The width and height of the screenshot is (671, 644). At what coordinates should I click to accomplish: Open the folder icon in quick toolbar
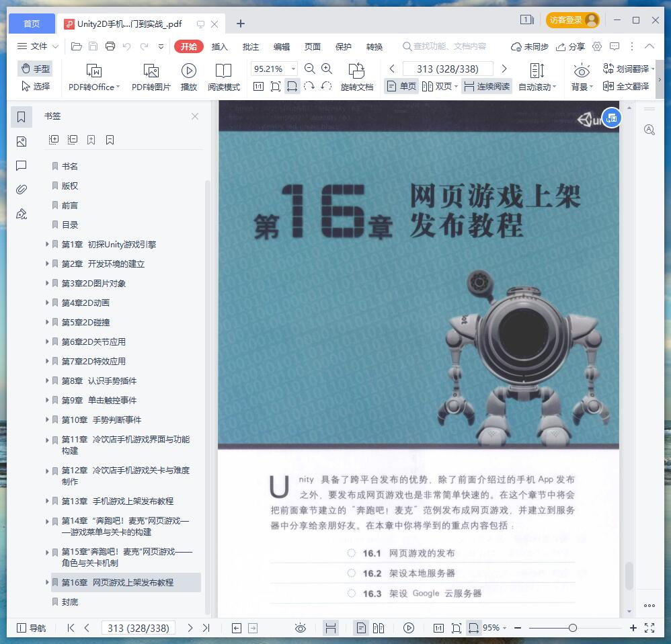[76, 46]
